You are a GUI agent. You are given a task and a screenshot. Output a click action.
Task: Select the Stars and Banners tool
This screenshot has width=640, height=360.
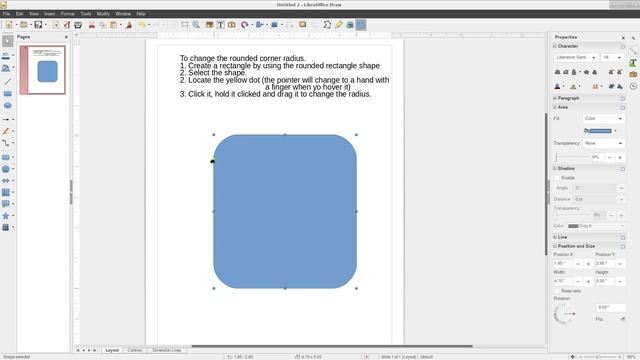coord(6,216)
